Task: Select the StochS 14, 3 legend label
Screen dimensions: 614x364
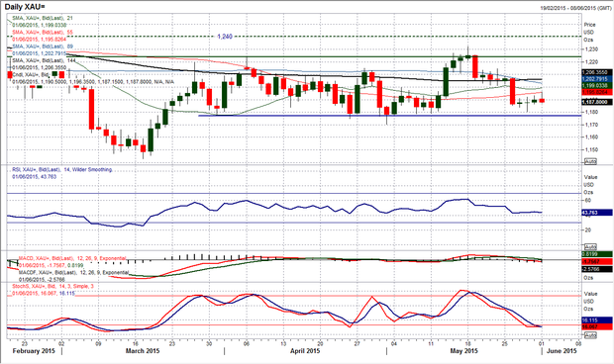Action: [x=52, y=286]
